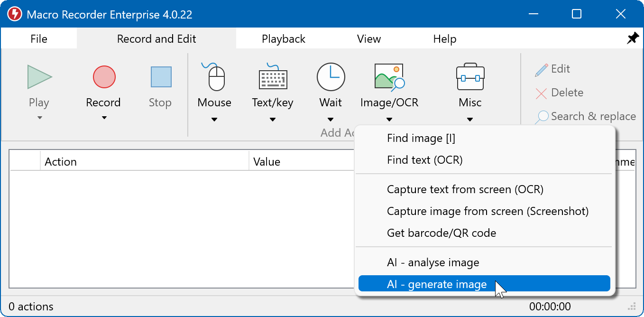This screenshot has width=644, height=317.
Task: Open the Misc dropdown arrow
Action: [470, 120]
